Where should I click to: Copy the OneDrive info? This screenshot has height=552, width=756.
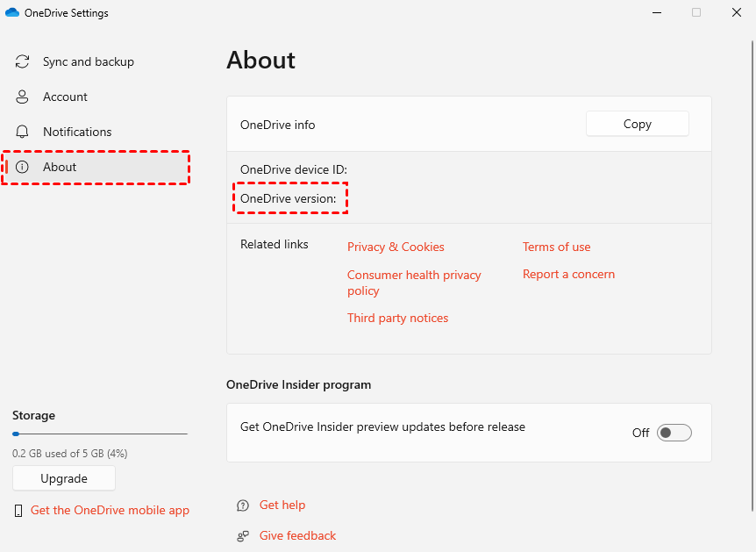pos(637,124)
